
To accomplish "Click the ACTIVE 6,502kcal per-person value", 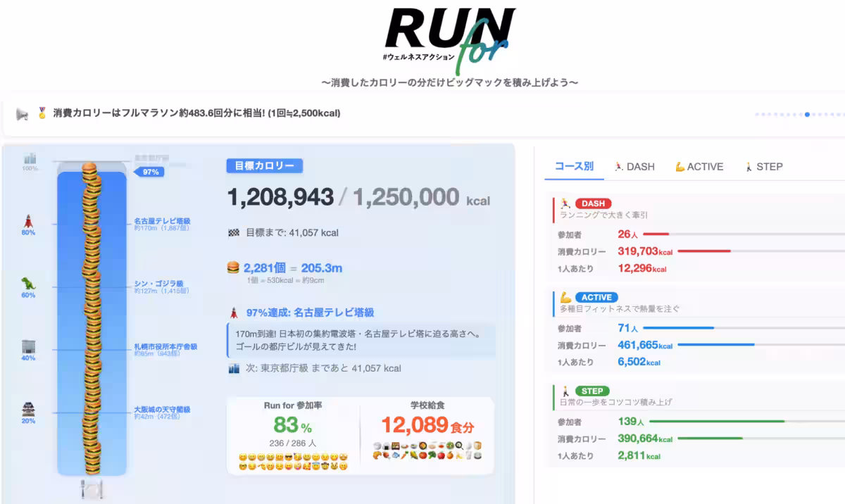I will [x=639, y=362].
